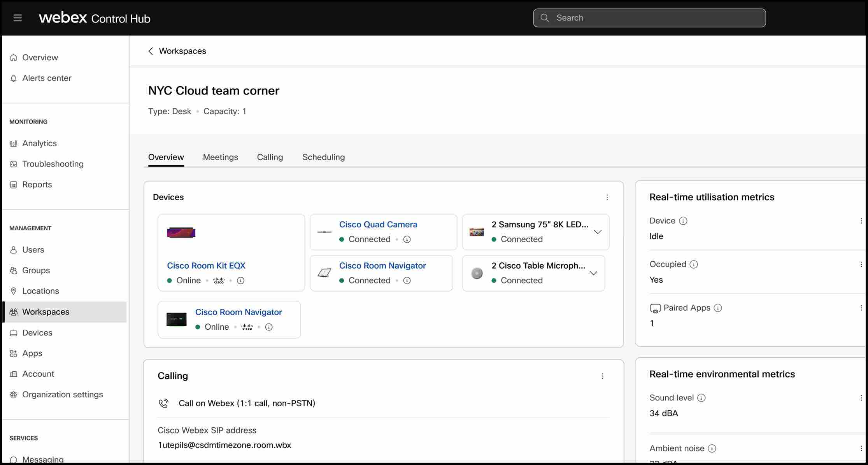Viewport: 868px width, 465px height.
Task: Click the Troubleshooting icon in sidebar
Action: 14,164
